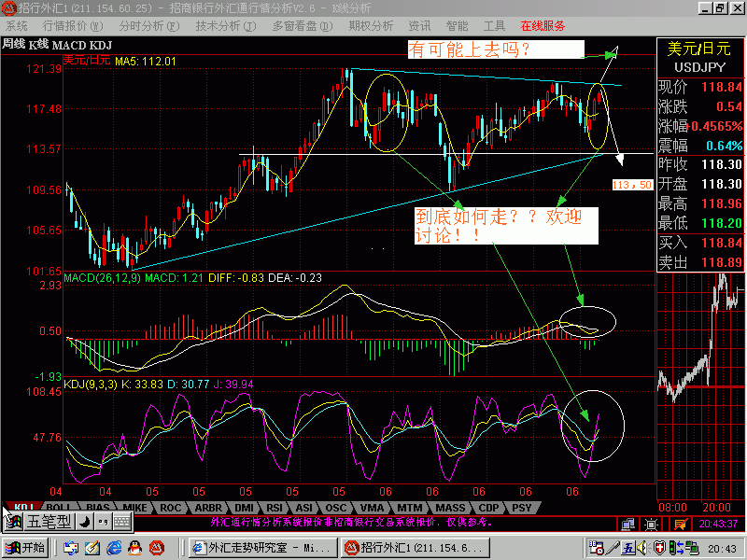747x560 pixels.
Task: Switch to the ASI indicator tab
Action: (x=304, y=508)
